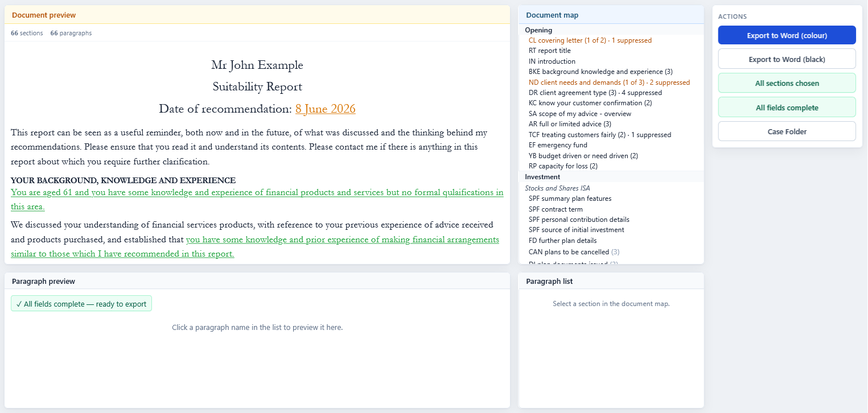Click 'Select a section in the document map' hint
The image size is (868, 413).
pyautogui.click(x=611, y=304)
